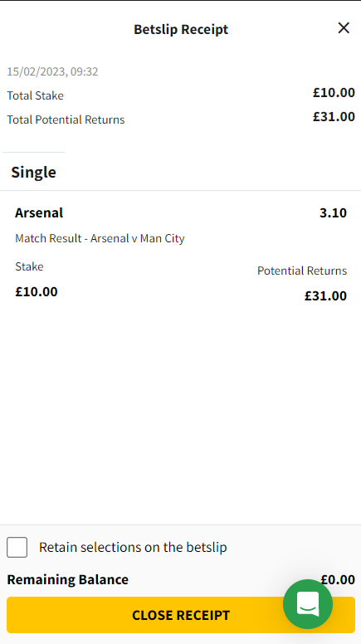
Task: Click the Total Potential Returns £31.00 amount
Action: (x=334, y=117)
